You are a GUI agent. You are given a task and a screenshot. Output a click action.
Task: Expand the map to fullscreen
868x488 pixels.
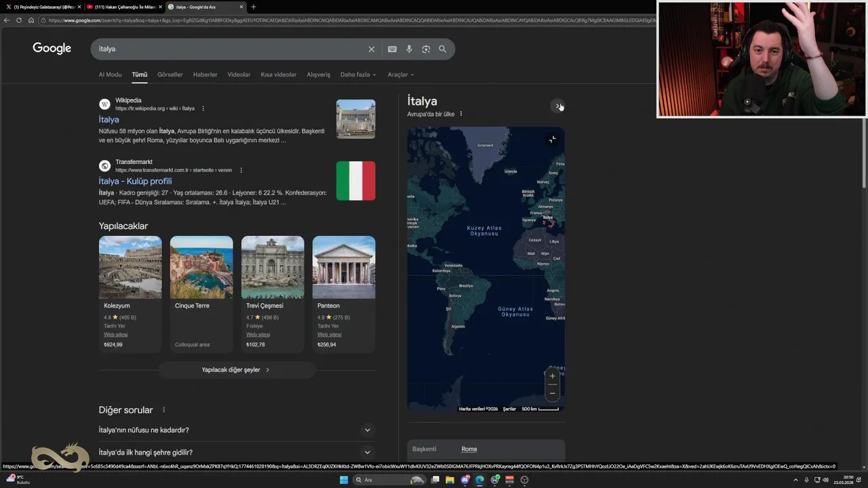coord(552,139)
